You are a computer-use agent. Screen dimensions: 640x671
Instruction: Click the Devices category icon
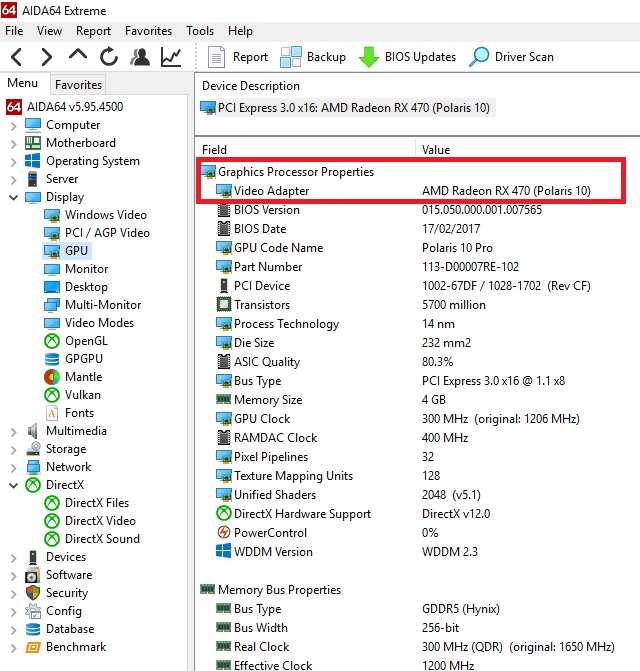pos(33,557)
